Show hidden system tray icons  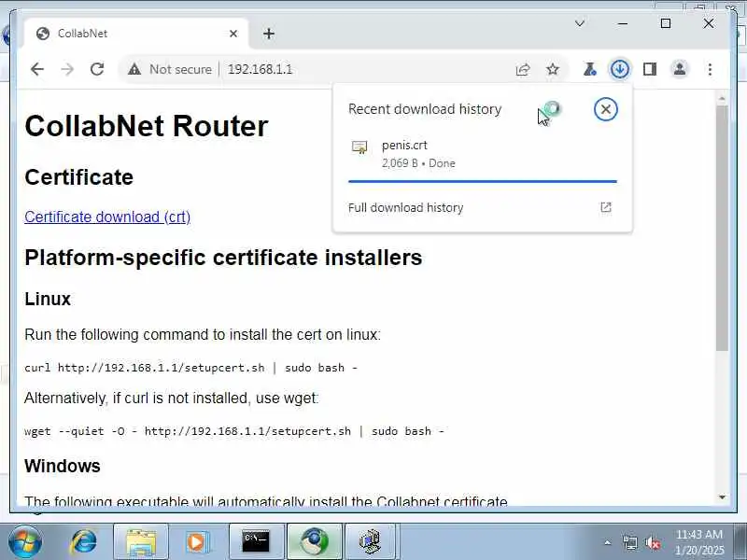pos(608,542)
